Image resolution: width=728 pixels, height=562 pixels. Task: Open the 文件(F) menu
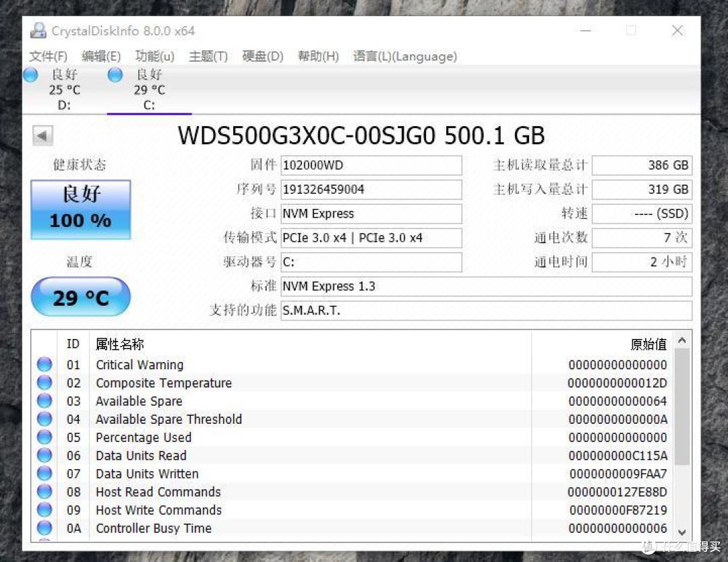[49, 56]
